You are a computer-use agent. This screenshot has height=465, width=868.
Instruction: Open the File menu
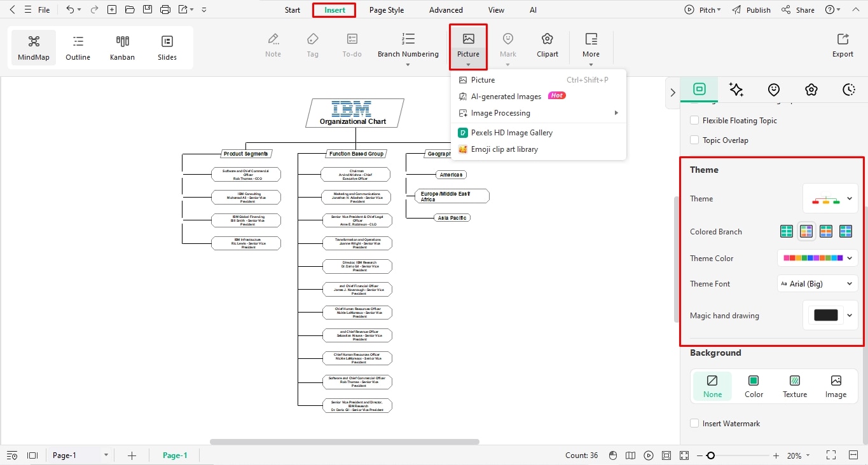44,10
